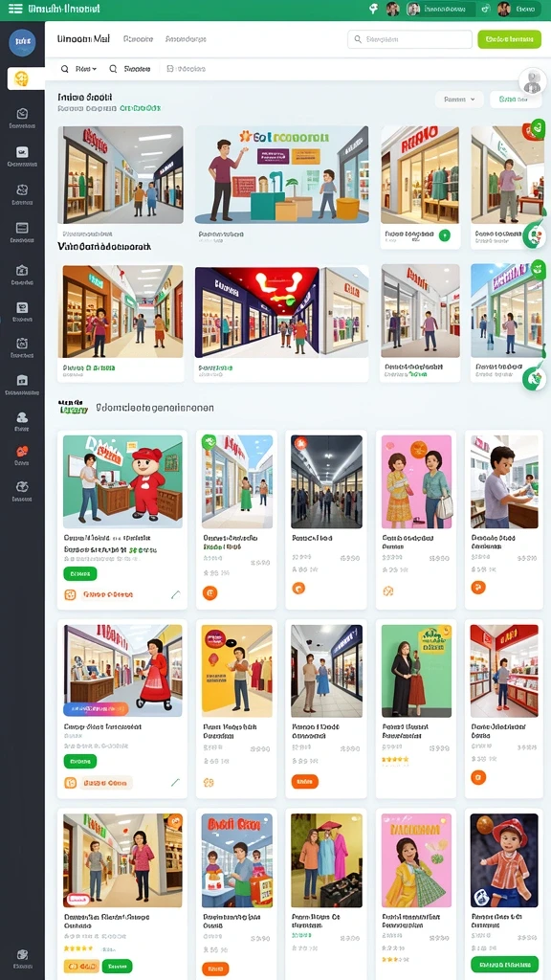
Task: Switch to the second tab beside the page title
Action: point(138,38)
